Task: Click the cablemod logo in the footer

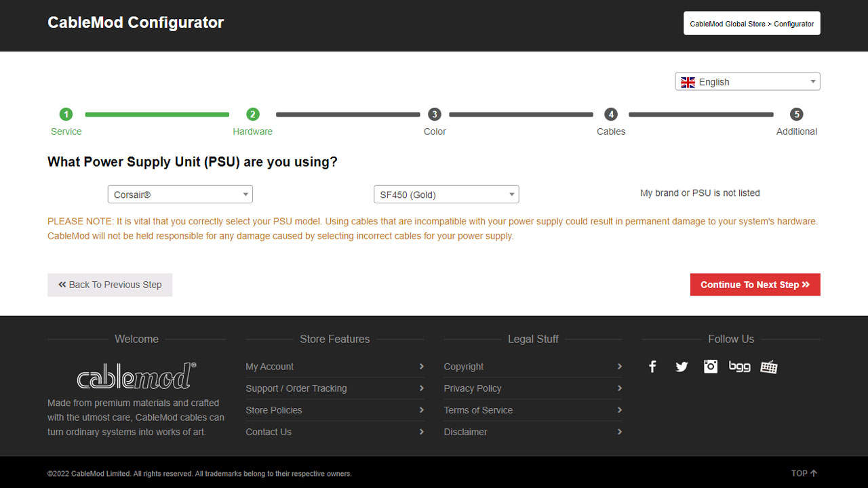Action: tap(136, 375)
